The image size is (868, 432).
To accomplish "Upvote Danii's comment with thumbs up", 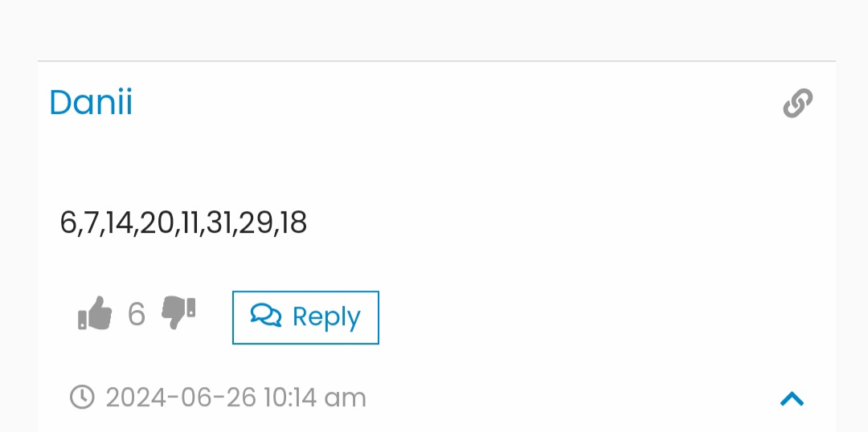I will 95,314.
